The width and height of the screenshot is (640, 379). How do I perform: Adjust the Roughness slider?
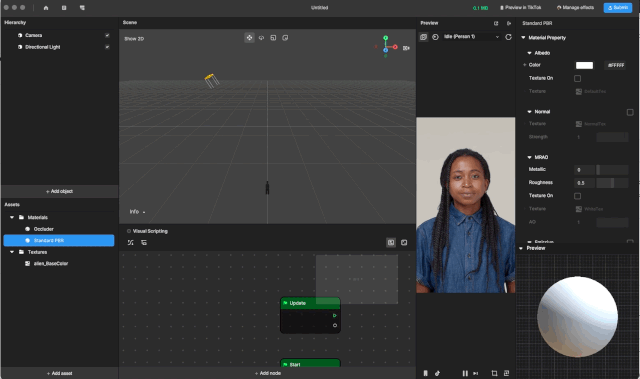click(612, 183)
